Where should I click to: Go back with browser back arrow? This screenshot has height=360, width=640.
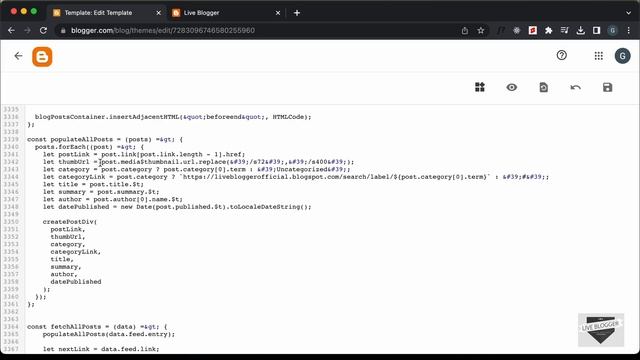click(x=11, y=30)
